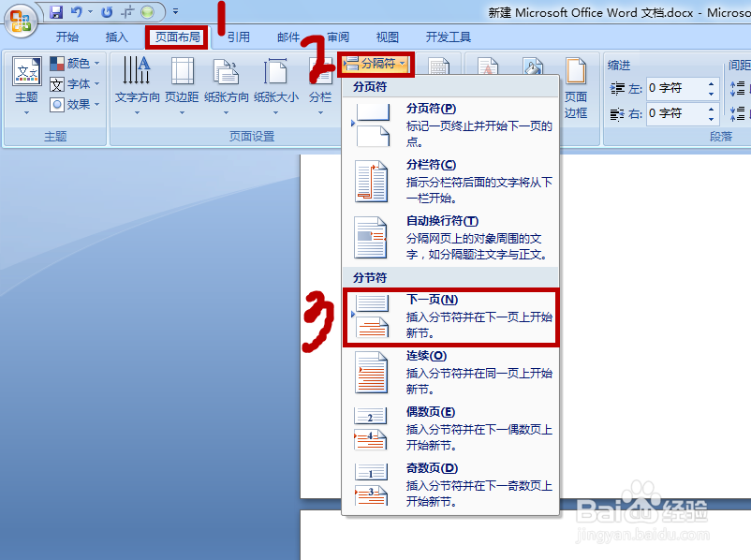Increase right indent with up spinner
Viewport: 751px width, 560px height.
(x=712, y=109)
